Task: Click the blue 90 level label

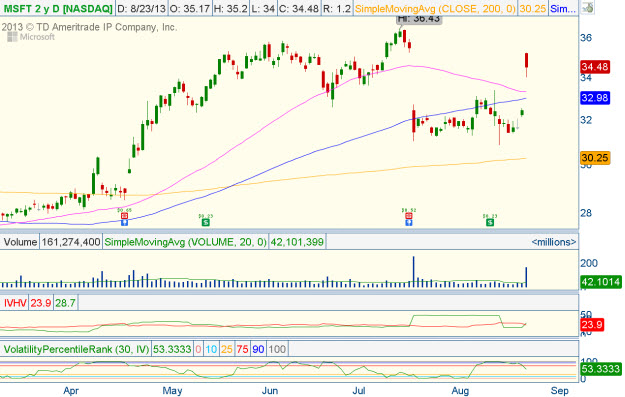Action: click(258, 349)
